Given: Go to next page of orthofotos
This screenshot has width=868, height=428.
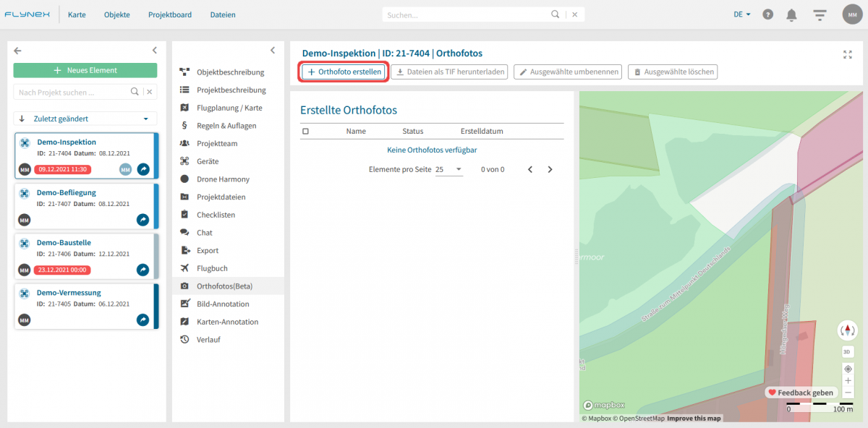Looking at the screenshot, I should click(550, 169).
